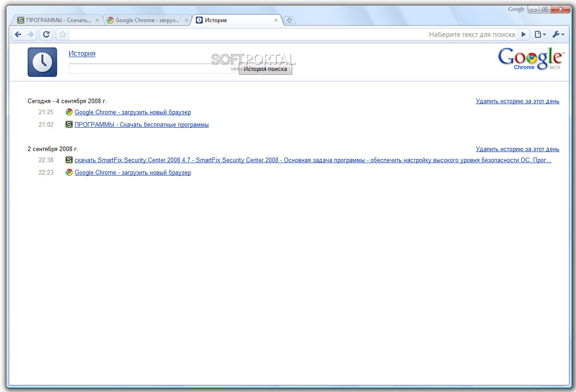The height and width of the screenshot is (392, 576).
Task: Click into the address bar
Action: pyautogui.click(x=293, y=35)
